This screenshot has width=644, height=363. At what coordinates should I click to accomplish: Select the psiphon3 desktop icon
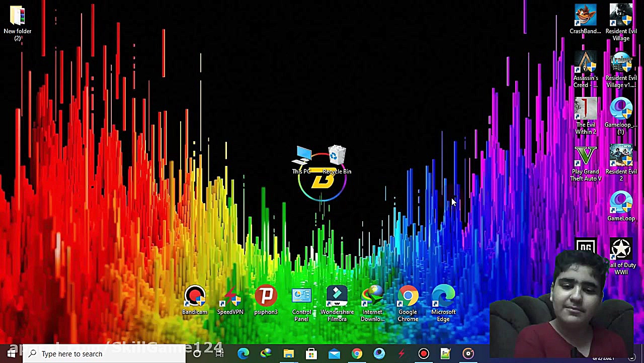266,301
